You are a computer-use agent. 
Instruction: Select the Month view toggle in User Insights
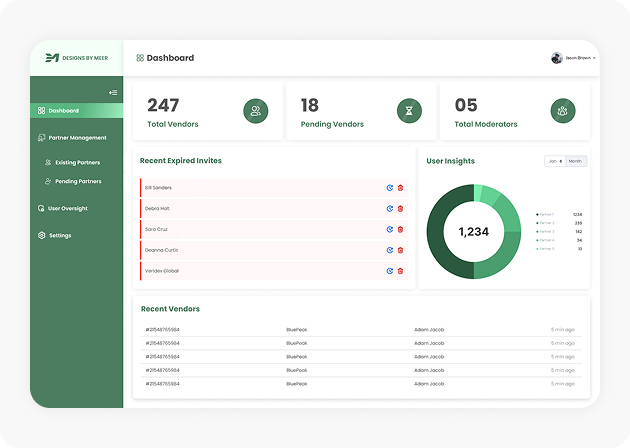[576, 161]
